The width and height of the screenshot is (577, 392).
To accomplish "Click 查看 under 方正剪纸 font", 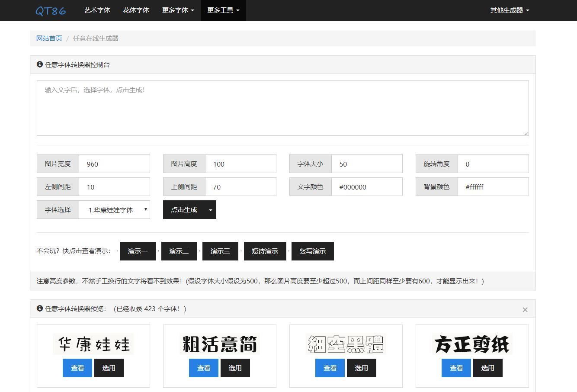I will click(x=456, y=368).
